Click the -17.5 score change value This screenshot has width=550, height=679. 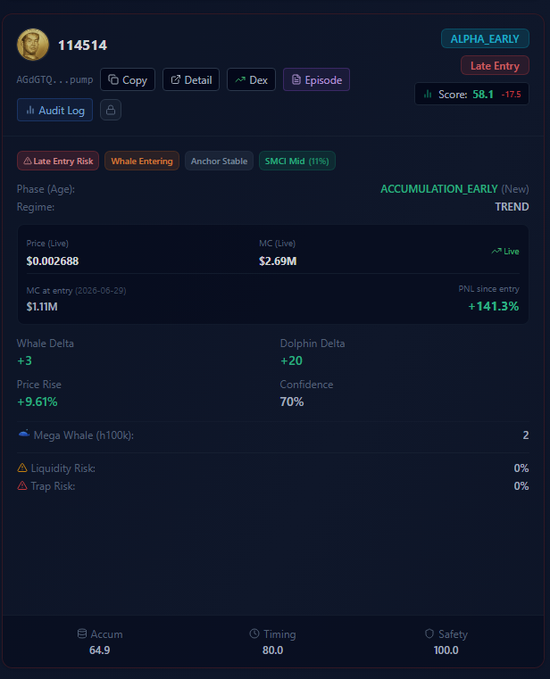pos(511,94)
